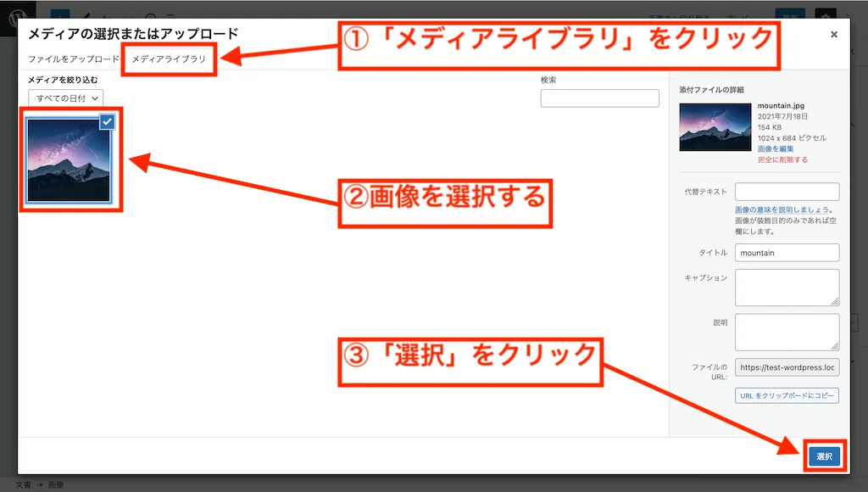The height and width of the screenshot is (492, 868).
Task: Click the 完全に削除する delete link
Action: point(784,159)
